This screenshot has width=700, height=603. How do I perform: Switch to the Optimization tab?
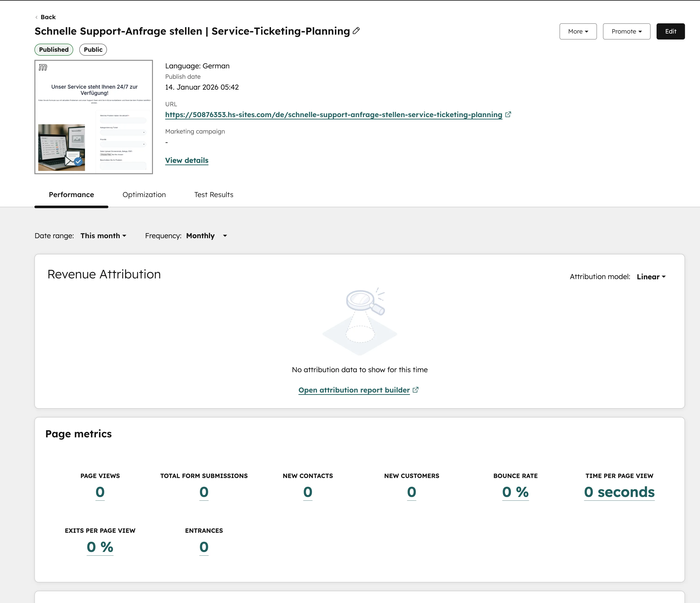point(144,195)
